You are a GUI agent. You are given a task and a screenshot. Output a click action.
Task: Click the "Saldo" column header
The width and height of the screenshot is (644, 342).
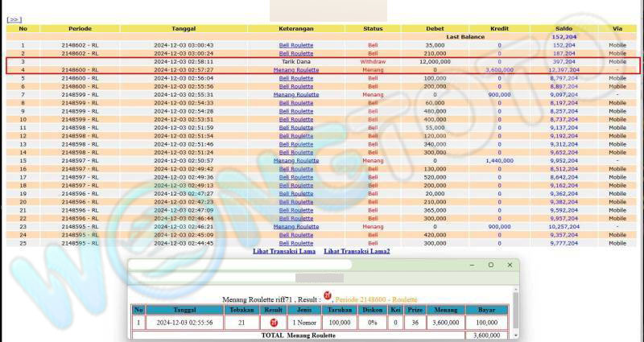click(563, 28)
